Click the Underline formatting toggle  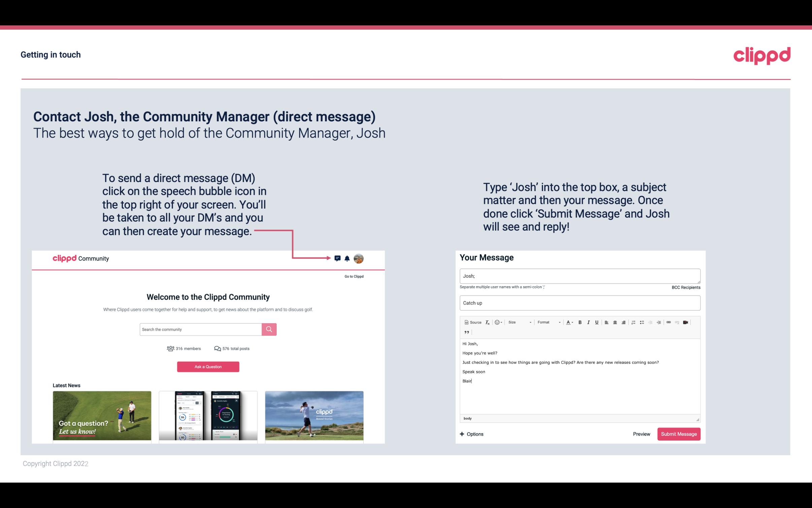pyautogui.click(x=596, y=322)
